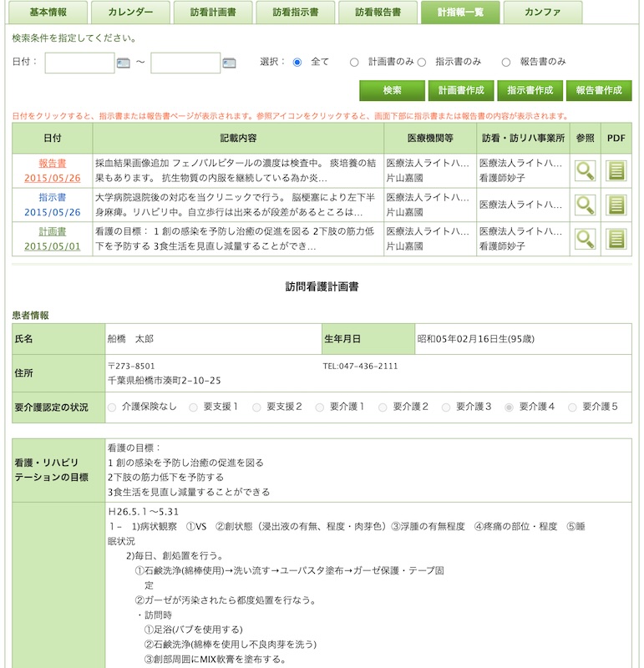Click the start date input field

click(x=79, y=63)
